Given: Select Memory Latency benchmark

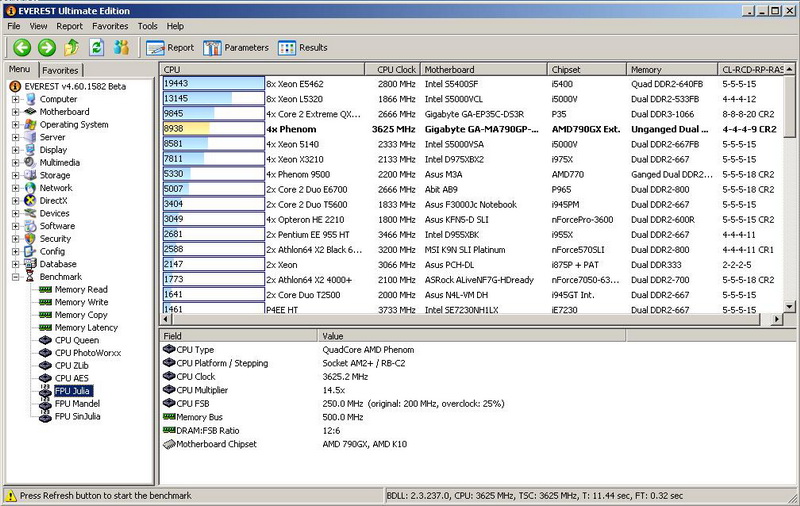Looking at the screenshot, I should (86, 327).
